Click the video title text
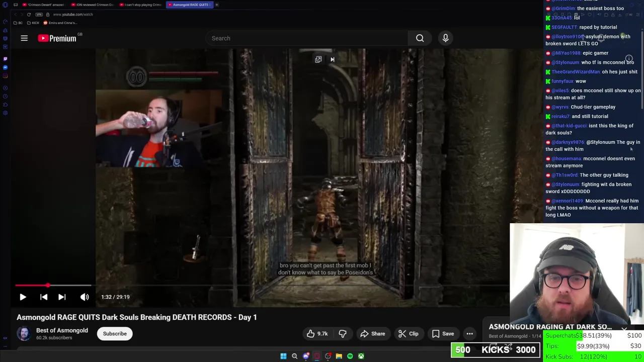Viewport: 644px width, 362px height. pos(137,317)
